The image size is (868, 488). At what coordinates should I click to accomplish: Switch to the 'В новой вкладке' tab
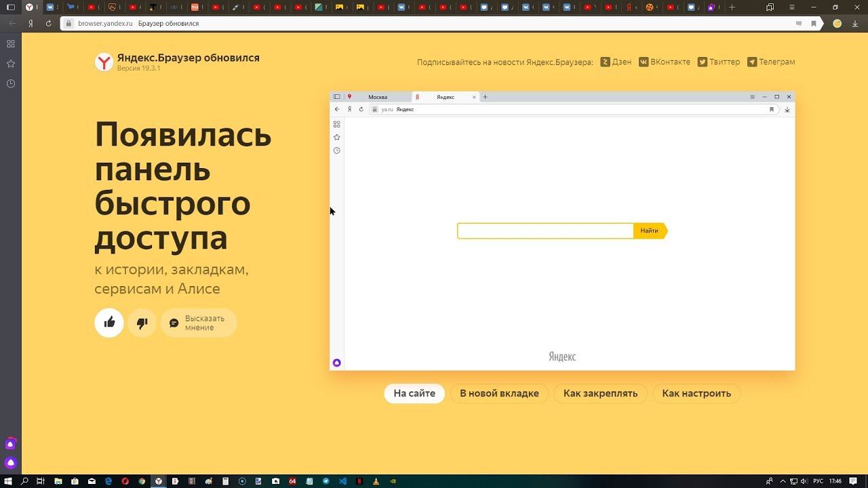pyautogui.click(x=499, y=393)
